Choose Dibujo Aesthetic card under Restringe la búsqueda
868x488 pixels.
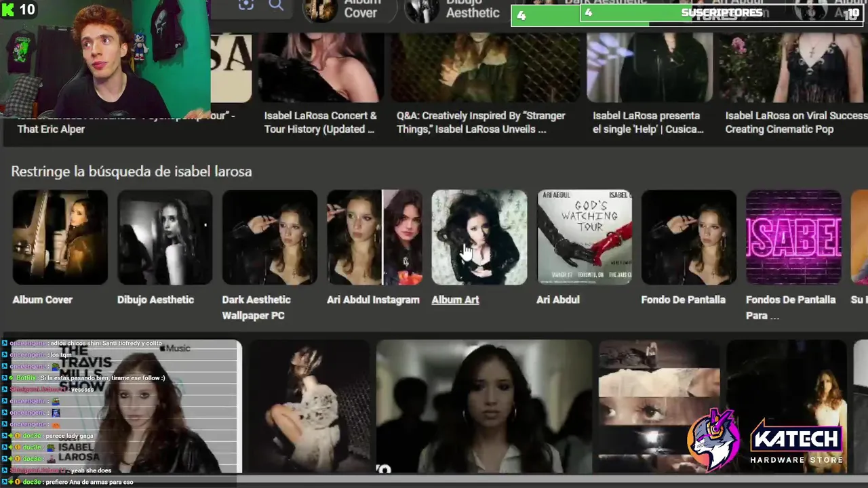click(x=164, y=248)
